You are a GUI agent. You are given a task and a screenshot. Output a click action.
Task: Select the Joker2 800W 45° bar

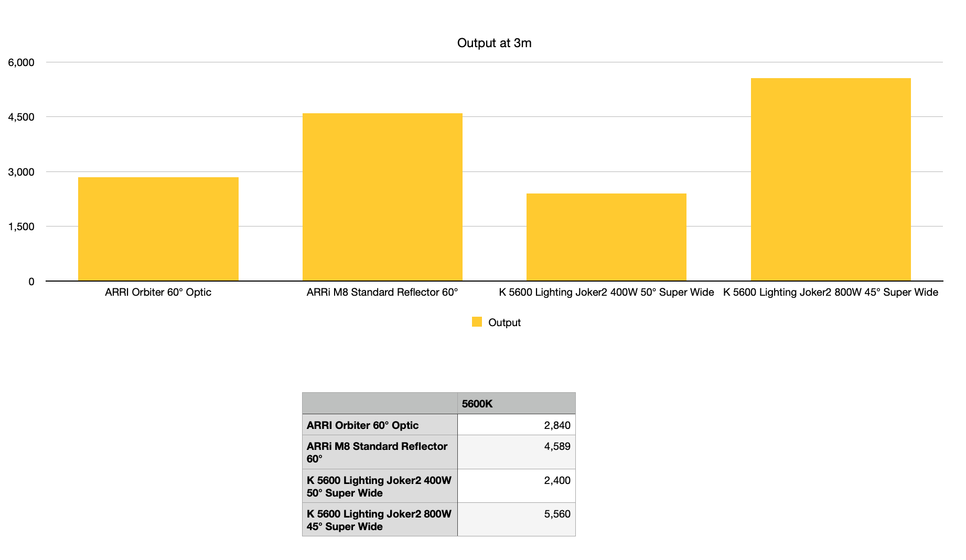pos(831,179)
